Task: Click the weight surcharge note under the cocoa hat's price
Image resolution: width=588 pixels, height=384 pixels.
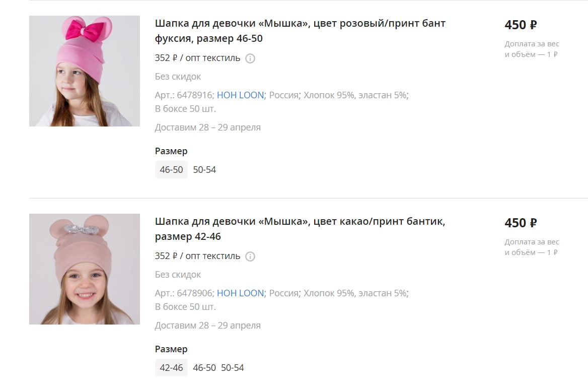Action: pyautogui.click(x=532, y=247)
